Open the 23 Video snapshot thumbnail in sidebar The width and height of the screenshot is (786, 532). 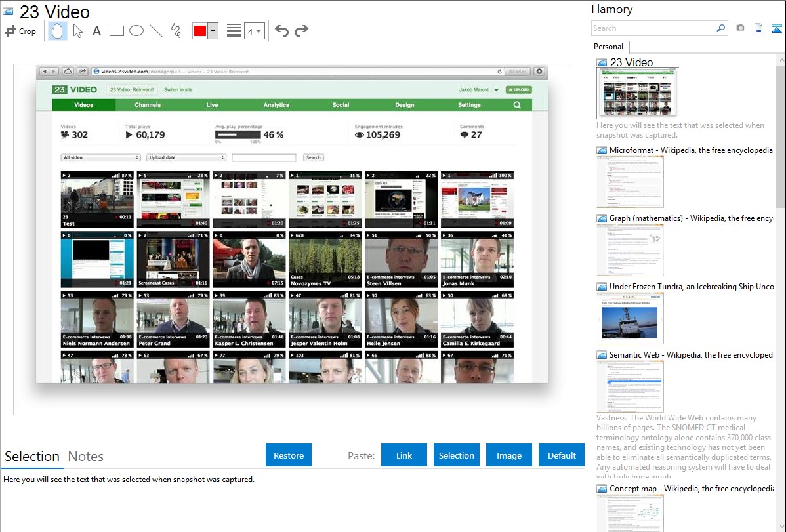click(x=637, y=92)
